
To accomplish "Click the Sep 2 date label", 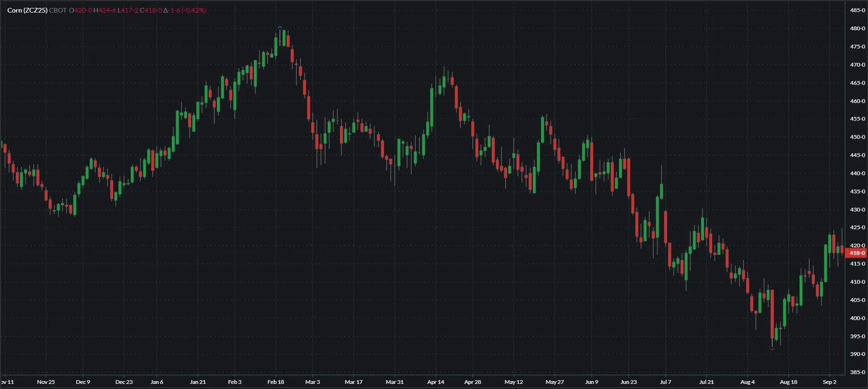I will (829, 382).
